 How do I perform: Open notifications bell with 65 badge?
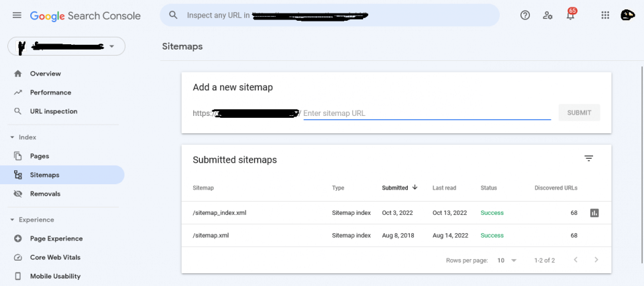(570, 15)
